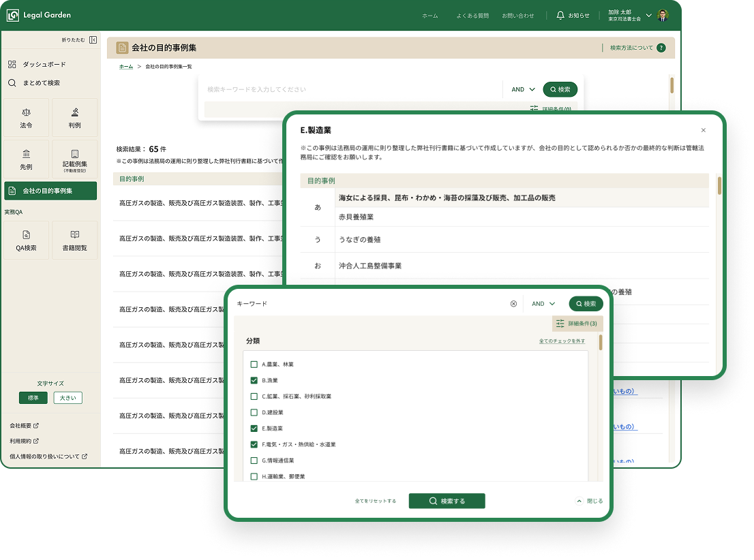Open まとめて検索 in the sidebar
Image resolution: width=754 pixels, height=560 pixels.
34,83
